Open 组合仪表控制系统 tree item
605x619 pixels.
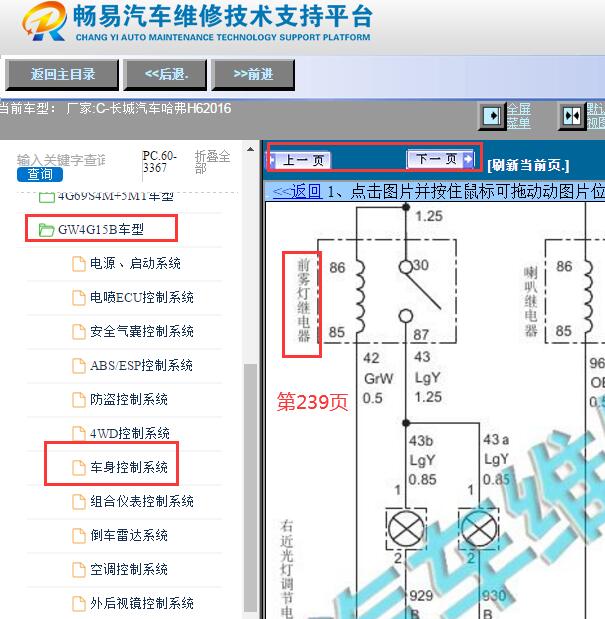coord(142,501)
